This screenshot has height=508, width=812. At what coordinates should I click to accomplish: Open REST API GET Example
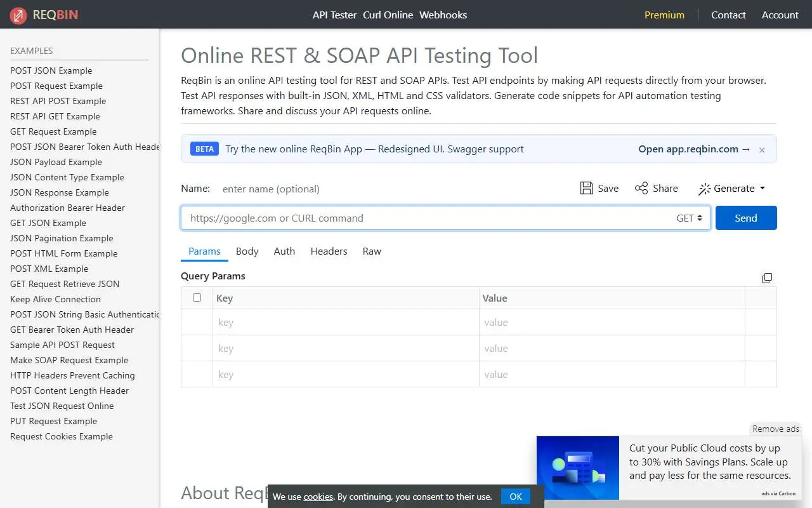pos(55,116)
